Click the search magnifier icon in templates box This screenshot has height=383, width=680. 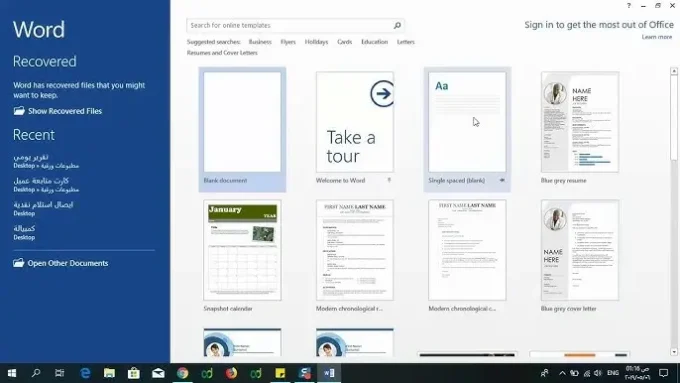[397, 26]
